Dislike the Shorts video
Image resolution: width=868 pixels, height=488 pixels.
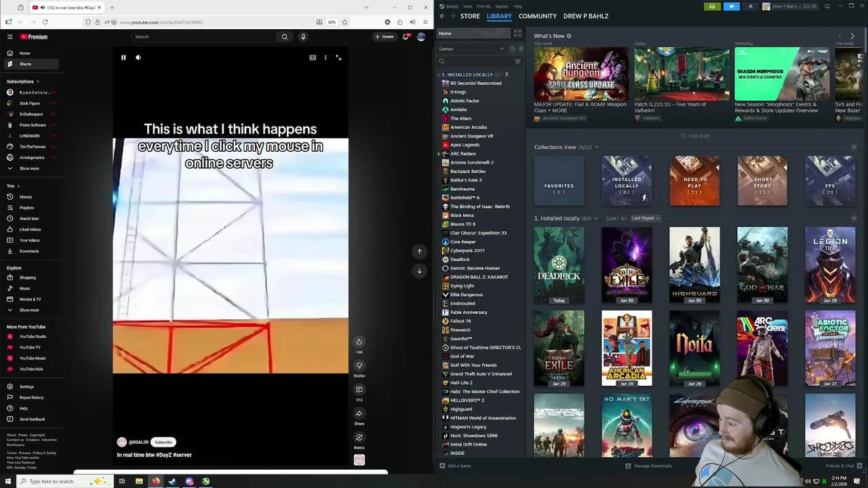pos(359,365)
